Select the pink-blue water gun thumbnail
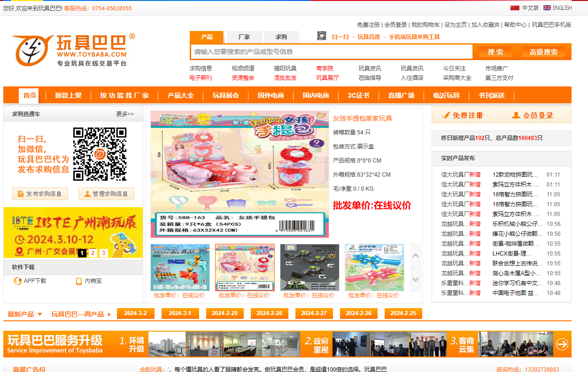The width and height of the screenshot is (588, 372). pyautogui.click(x=374, y=267)
